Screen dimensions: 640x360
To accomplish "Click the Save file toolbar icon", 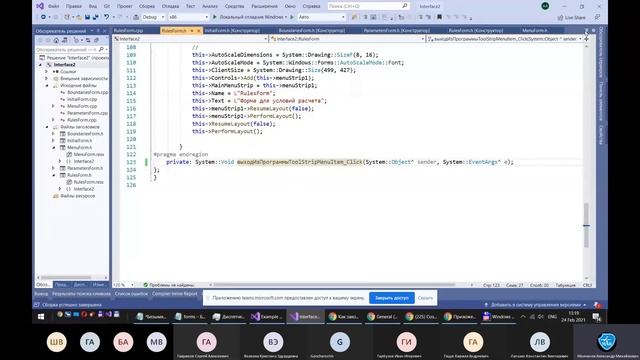I will [87, 17].
